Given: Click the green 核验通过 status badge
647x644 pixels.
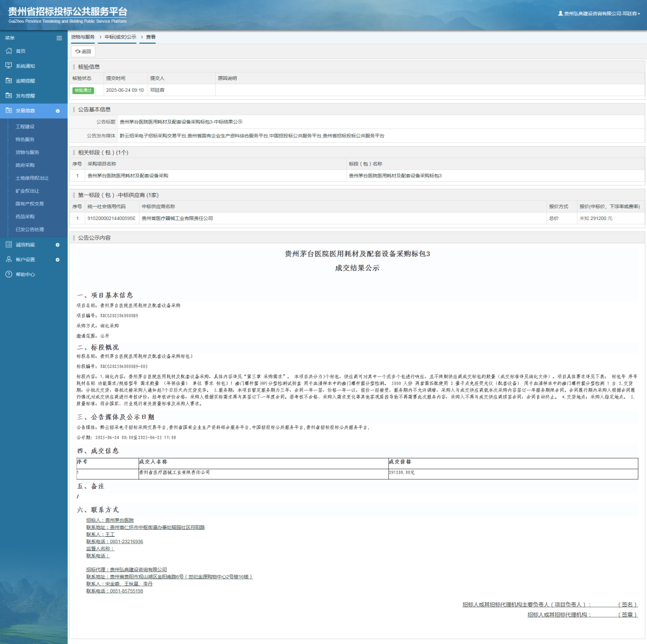Looking at the screenshot, I should coord(83,90).
